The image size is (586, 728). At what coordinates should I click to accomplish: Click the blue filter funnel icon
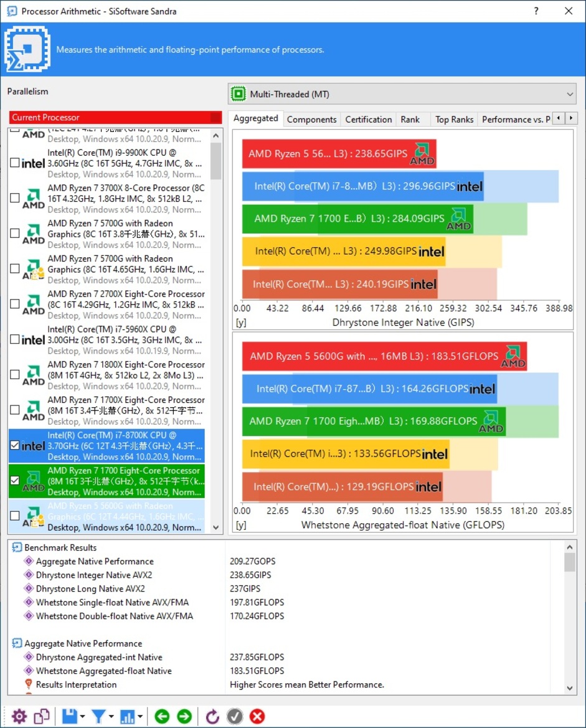[x=98, y=716]
